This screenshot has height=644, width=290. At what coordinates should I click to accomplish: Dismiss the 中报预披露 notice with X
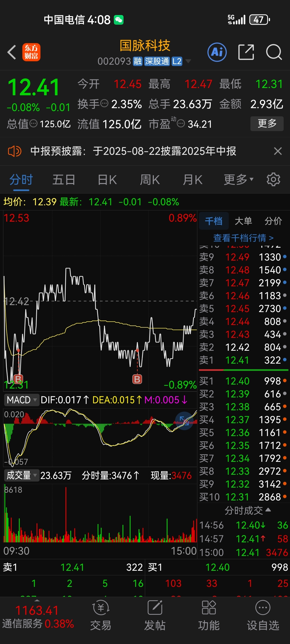click(x=278, y=151)
